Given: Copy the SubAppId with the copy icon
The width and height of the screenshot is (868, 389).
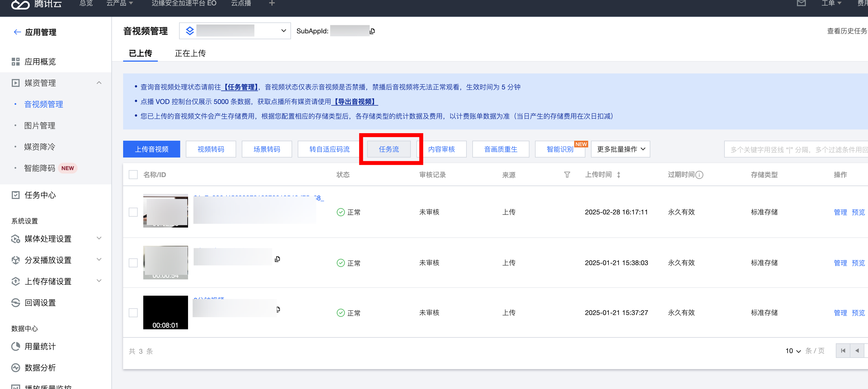Looking at the screenshot, I should tap(372, 31).
